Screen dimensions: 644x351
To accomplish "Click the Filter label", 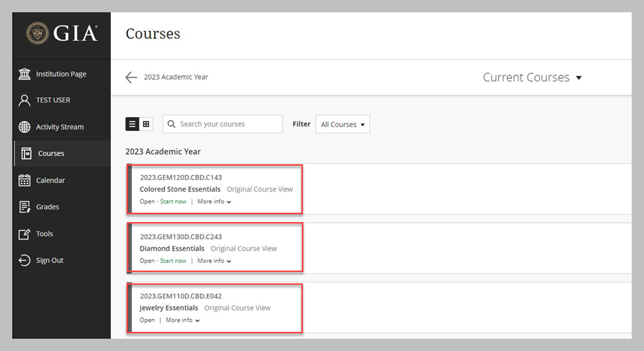I will (x=301, y=124).
